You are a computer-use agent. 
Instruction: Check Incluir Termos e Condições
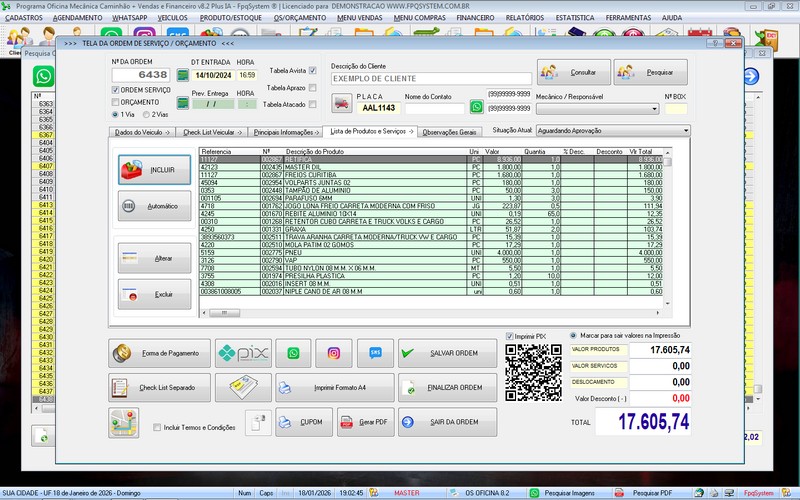pyautogui.click(x=158, y=427)
